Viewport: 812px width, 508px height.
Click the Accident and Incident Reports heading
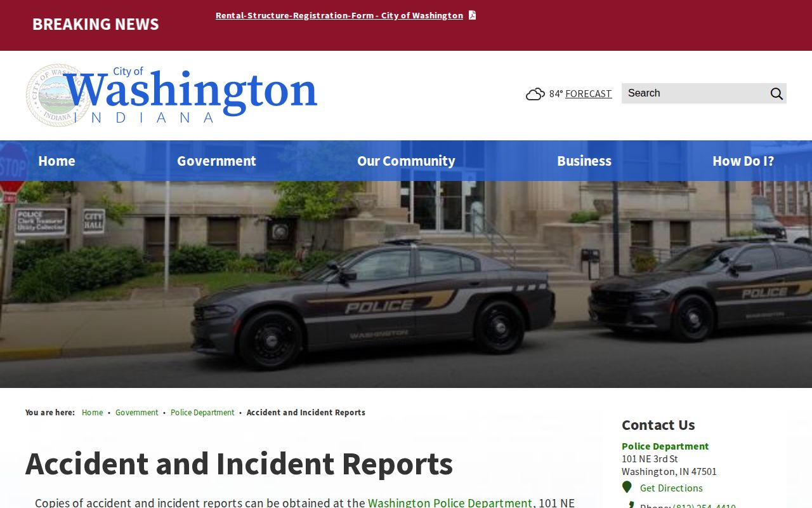pos(239,464)
